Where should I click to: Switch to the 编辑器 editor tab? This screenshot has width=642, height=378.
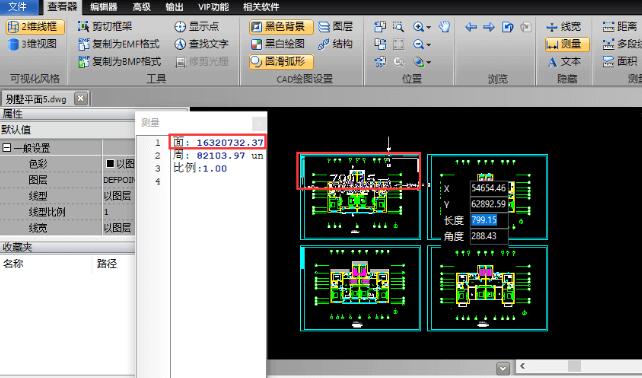104,7
